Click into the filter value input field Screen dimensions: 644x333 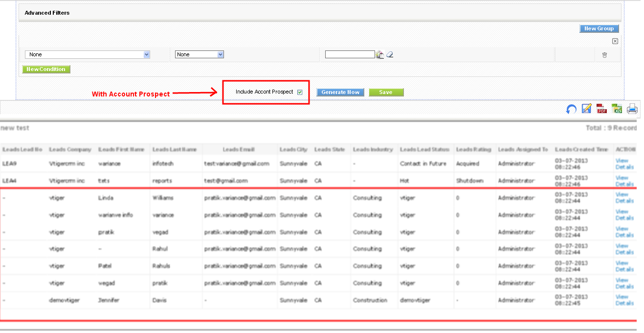click(350, 54)
